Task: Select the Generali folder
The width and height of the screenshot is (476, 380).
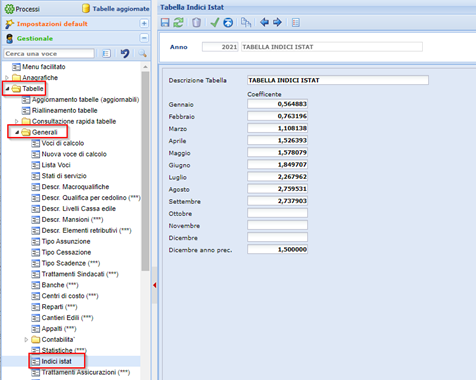Action: pyautogui.click(x=39, y=132)
